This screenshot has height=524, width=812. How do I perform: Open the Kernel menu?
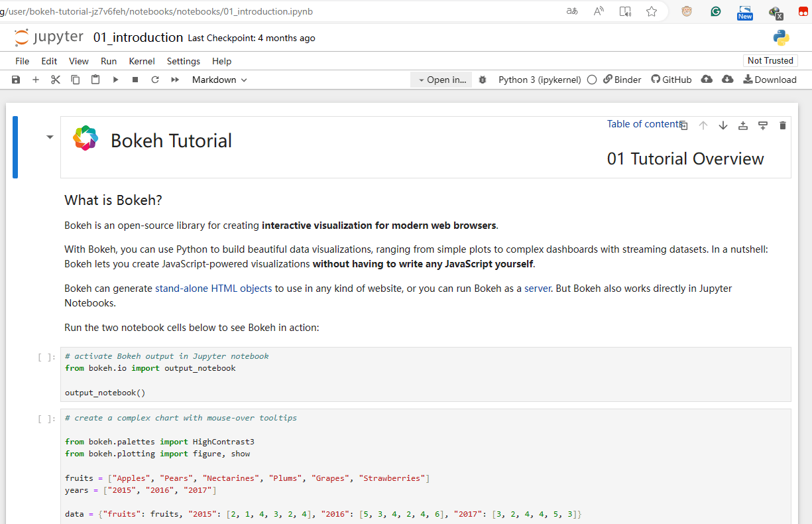(x=142, y=61)
